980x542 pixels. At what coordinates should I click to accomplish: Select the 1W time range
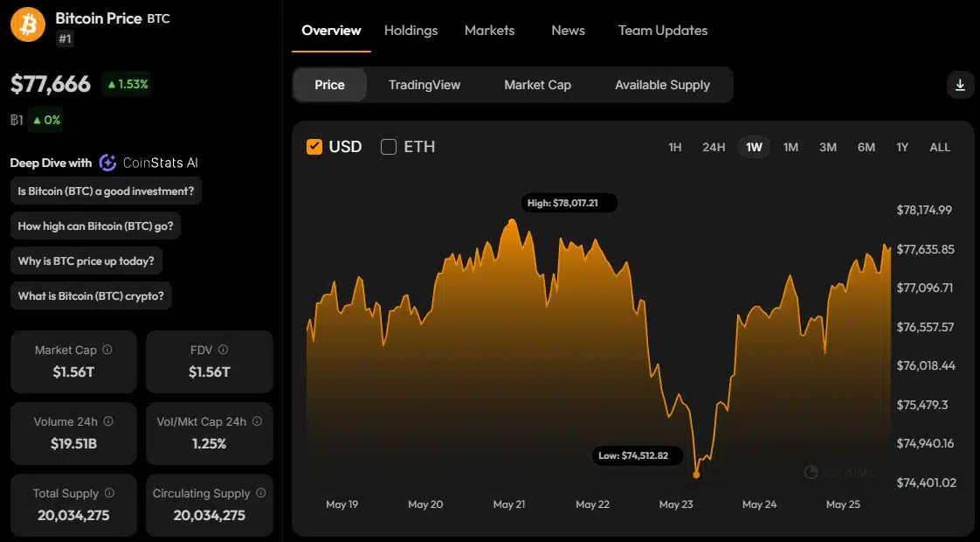click(x=755, y=147)
